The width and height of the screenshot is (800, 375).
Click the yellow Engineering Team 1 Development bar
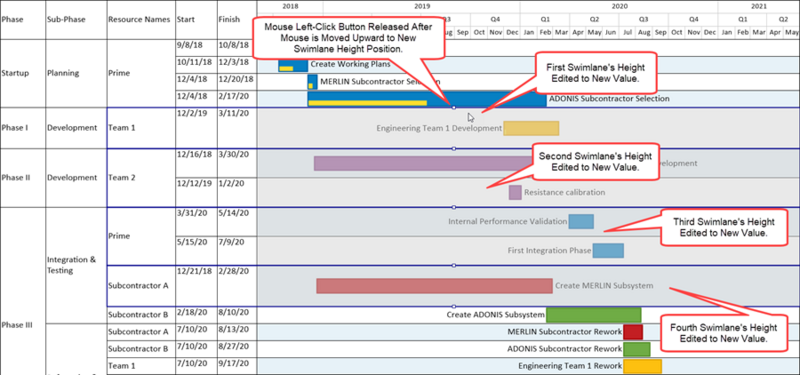point(531,129)
